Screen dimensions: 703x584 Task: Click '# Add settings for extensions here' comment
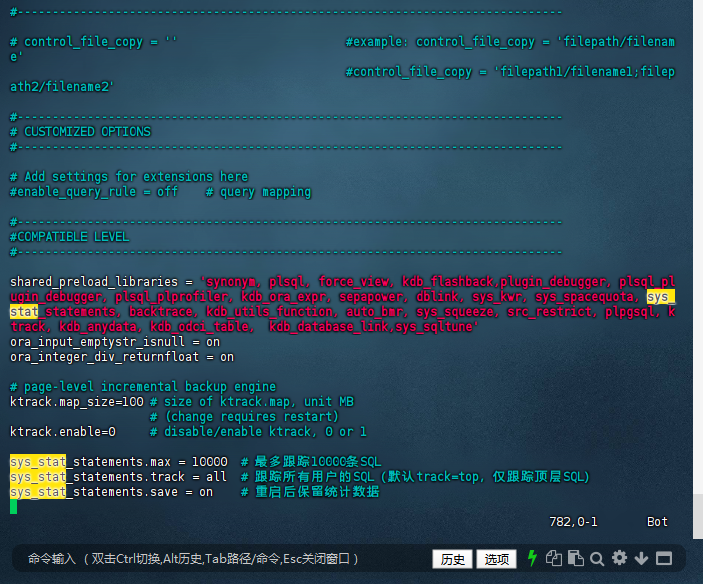tap(129, 177)
